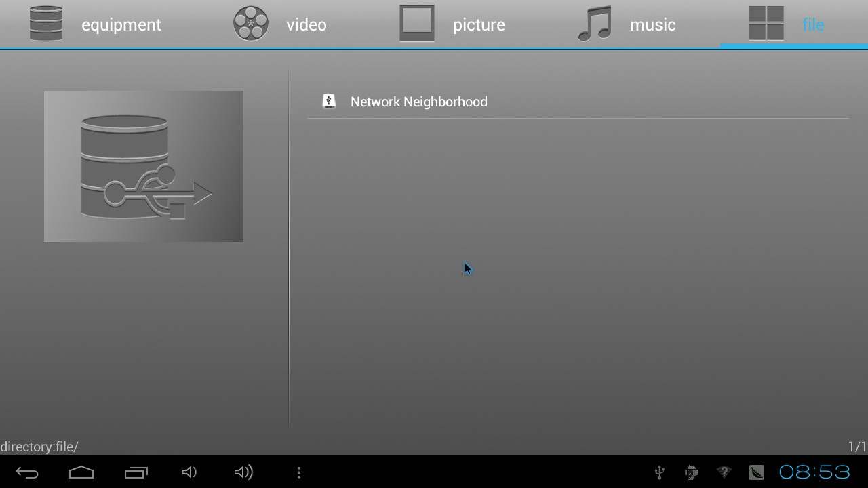This screenshot has width=868, height=488.
Task: Switch to the picture tab
Action: coord(452,24)
